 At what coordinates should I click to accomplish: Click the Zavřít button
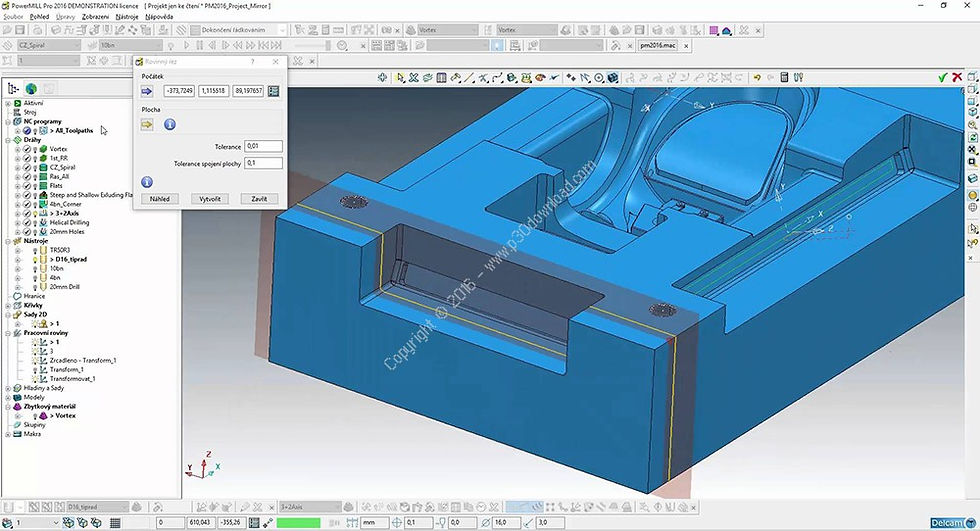point(259,199)
